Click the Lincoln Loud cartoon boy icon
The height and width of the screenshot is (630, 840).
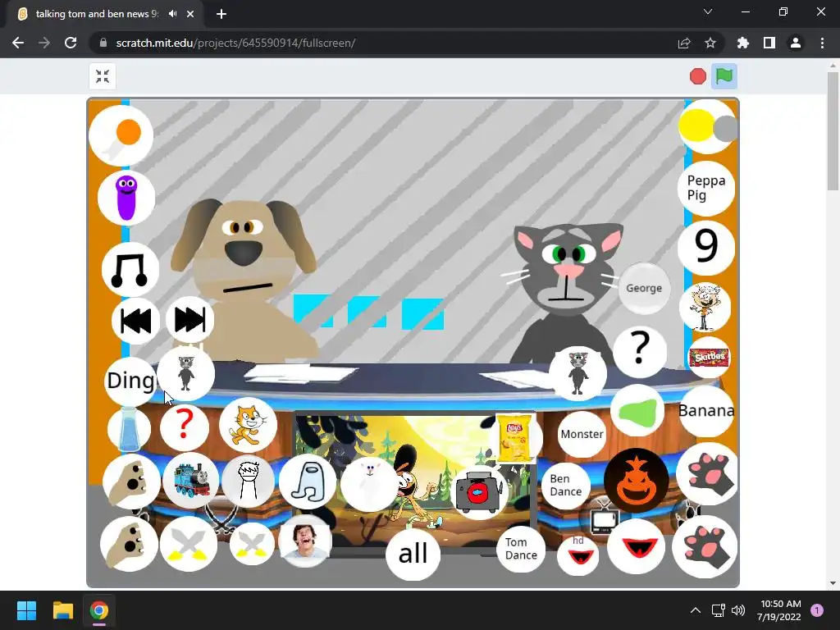705,308
